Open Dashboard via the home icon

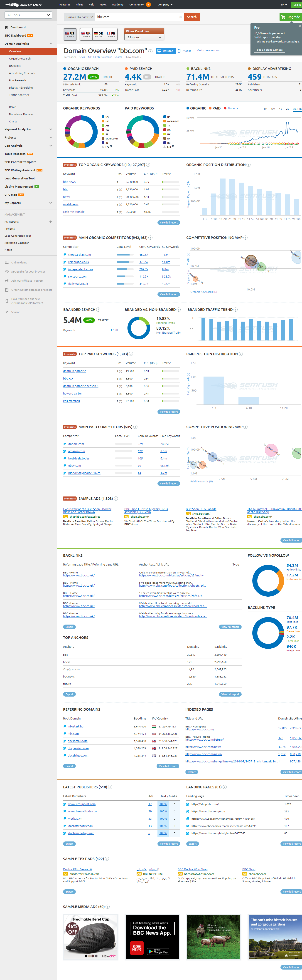6,27
